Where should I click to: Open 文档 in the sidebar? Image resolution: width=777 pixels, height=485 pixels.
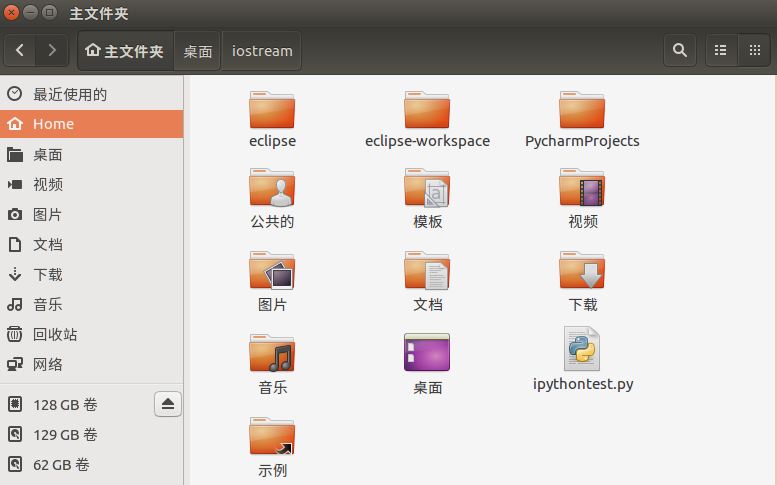(92, 245)
